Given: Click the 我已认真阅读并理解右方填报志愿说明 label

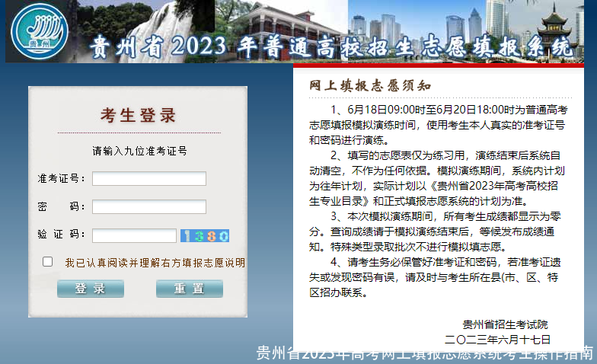Looking at the screenshot, I should (x=155, y=263).
